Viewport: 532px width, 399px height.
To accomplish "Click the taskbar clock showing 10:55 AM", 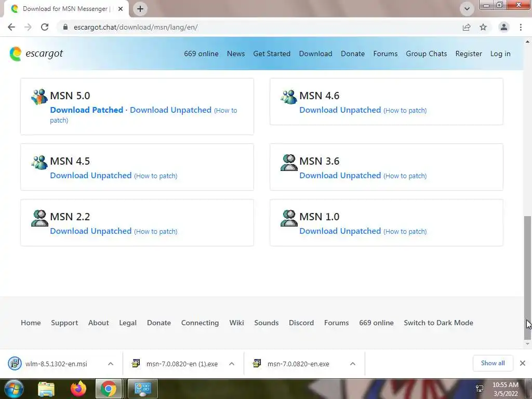I will [506, 389].
